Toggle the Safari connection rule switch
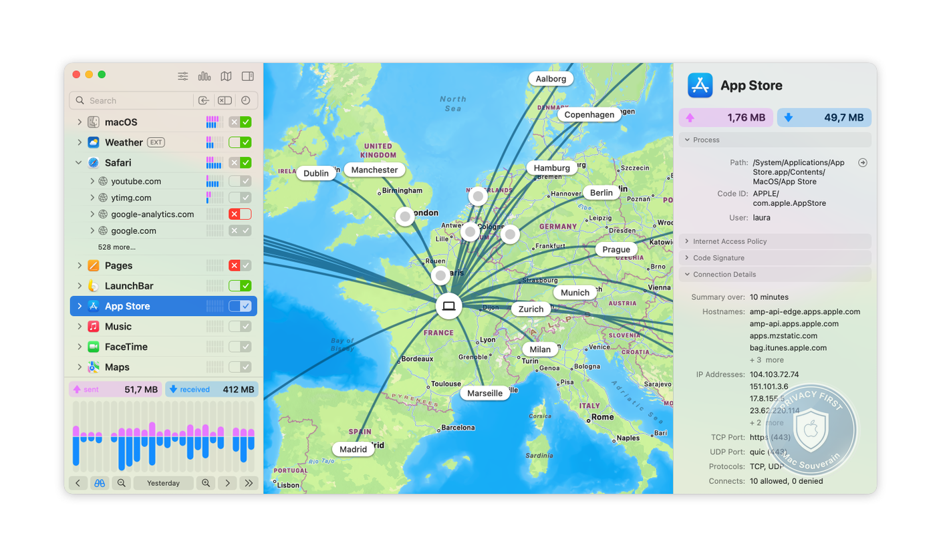This screenshot has height=560, width=941. (240, 162)
